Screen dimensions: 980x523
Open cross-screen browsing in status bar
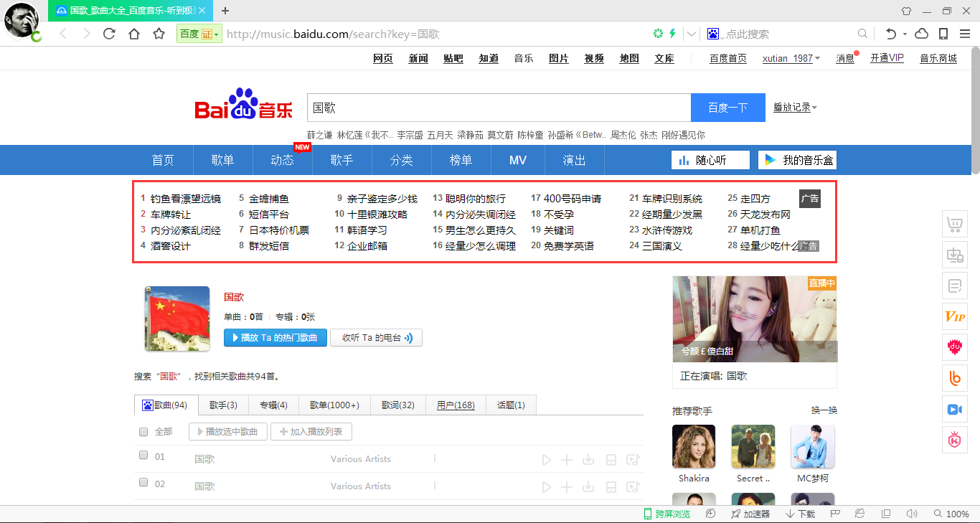point(666,514)
